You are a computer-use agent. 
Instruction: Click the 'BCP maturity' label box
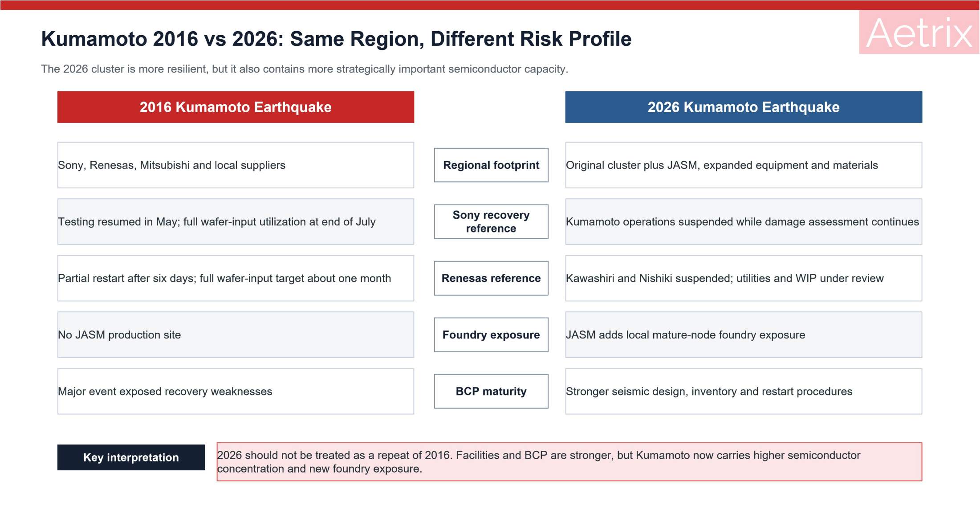click(491, 391)
